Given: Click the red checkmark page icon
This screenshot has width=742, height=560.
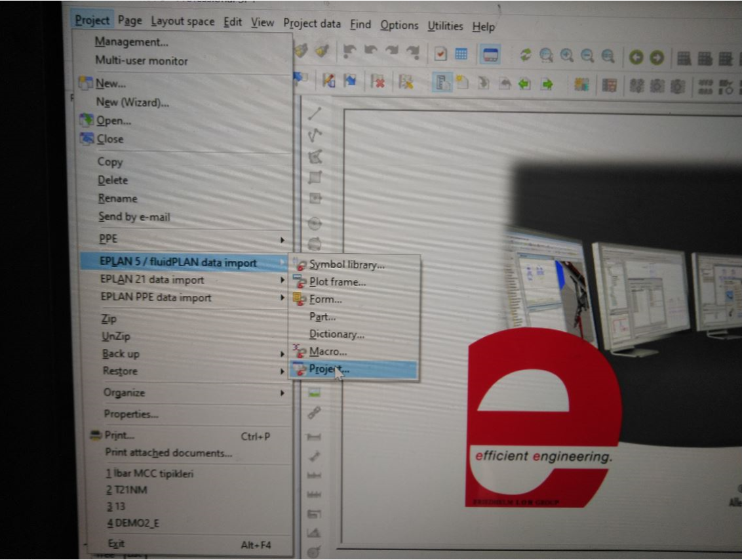Looking at the screenshot, I should point(440,54).
